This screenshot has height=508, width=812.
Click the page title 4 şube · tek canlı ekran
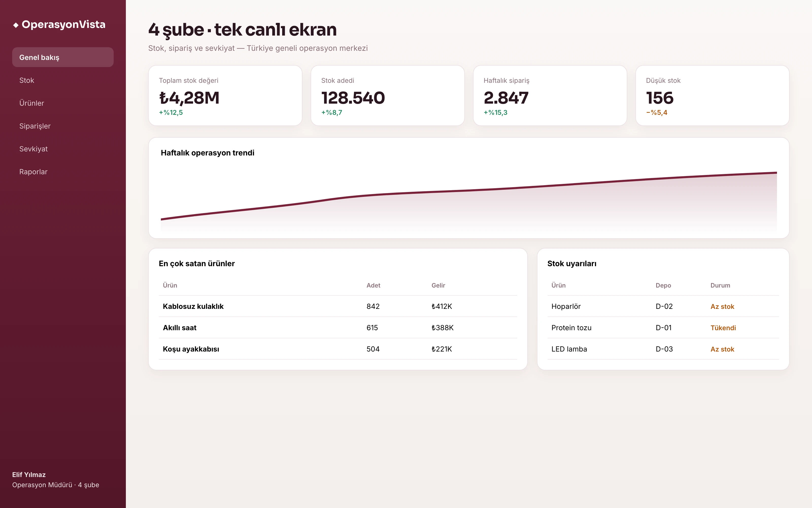click(242, 30)
